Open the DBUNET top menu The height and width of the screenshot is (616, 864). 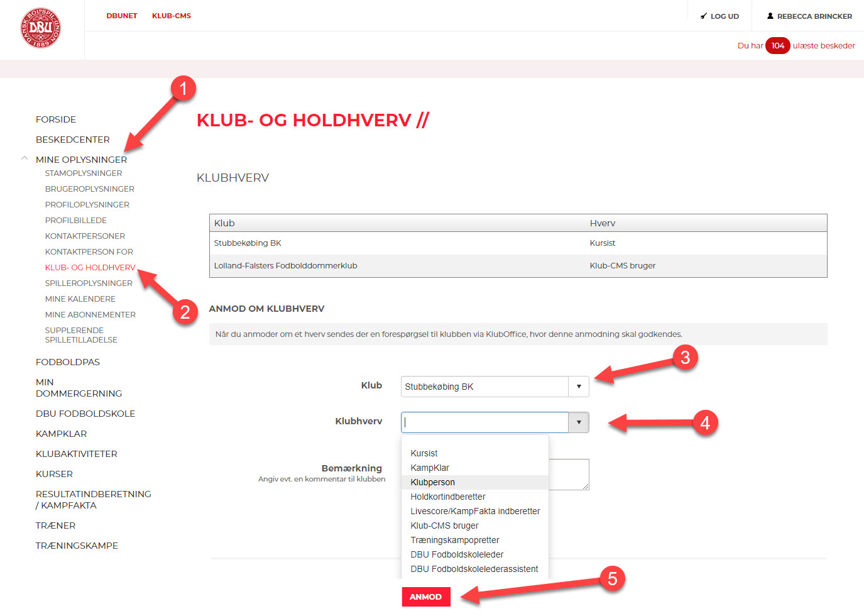[x=122, y=16]
